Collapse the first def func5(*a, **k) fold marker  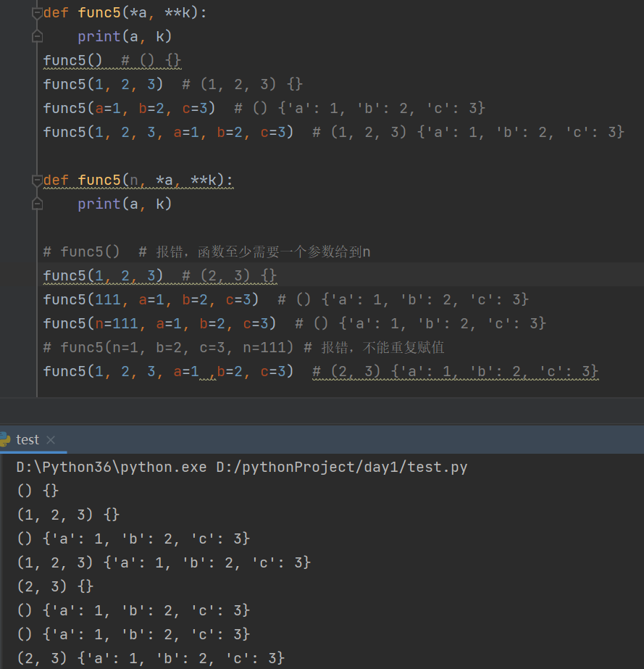[37, 13]
